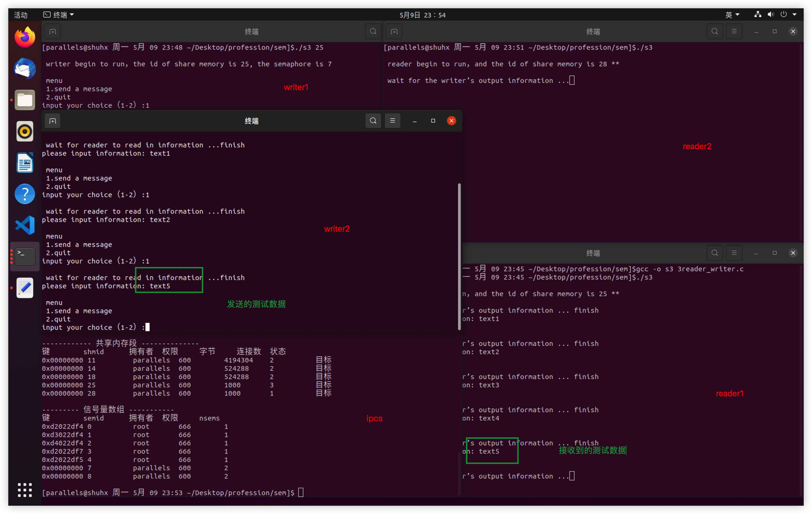Add new tab in writer2 terminal
This screenshot has height=514, width=812.
(x=53, y=121)
